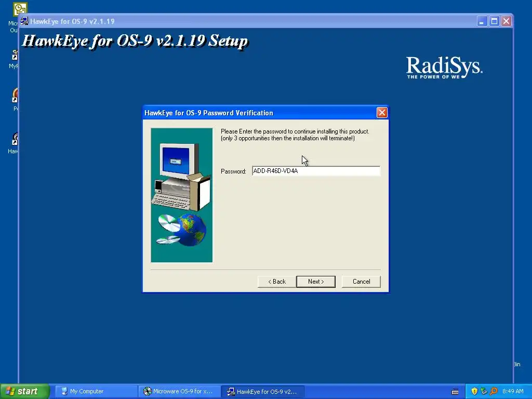The image size is (532, 399).
Task: Open the green network tray icon
Action: point(484,391)
